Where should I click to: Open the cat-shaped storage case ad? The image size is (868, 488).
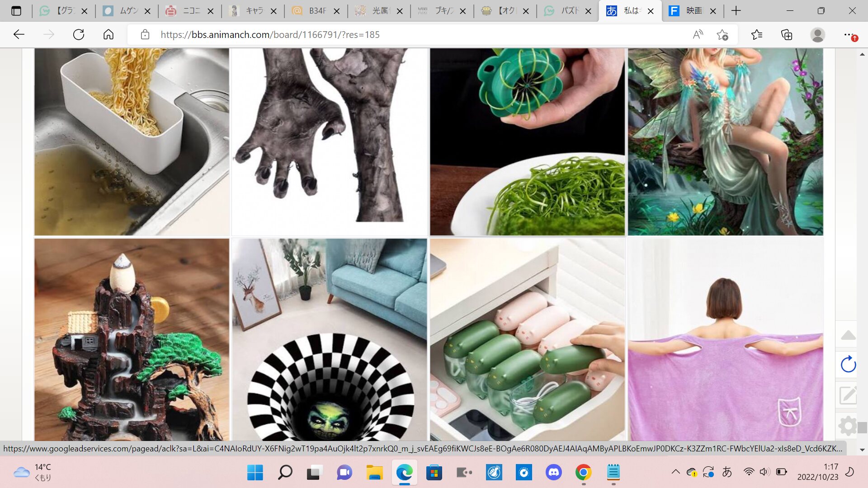pos(527,340)
